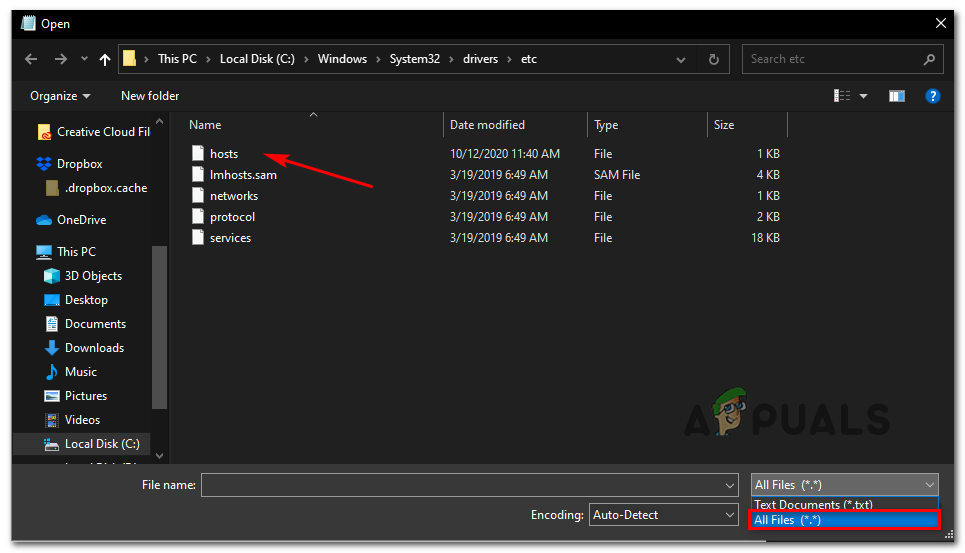Viewport: 965px width, 553px height.
Task: Sort by the Date modified column
Action: tap(516, 125)
